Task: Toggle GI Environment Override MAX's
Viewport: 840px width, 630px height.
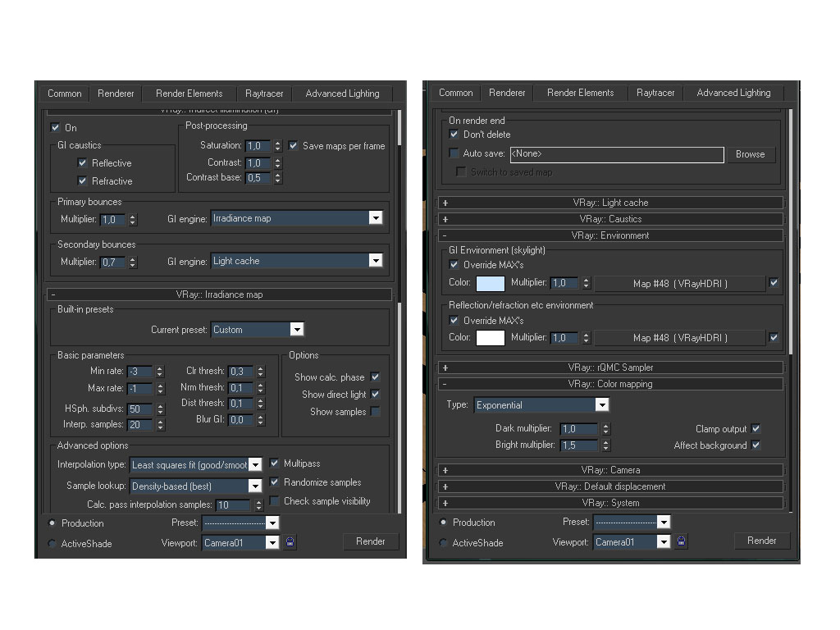Action: pyautogui.click(x=454, y=264)
